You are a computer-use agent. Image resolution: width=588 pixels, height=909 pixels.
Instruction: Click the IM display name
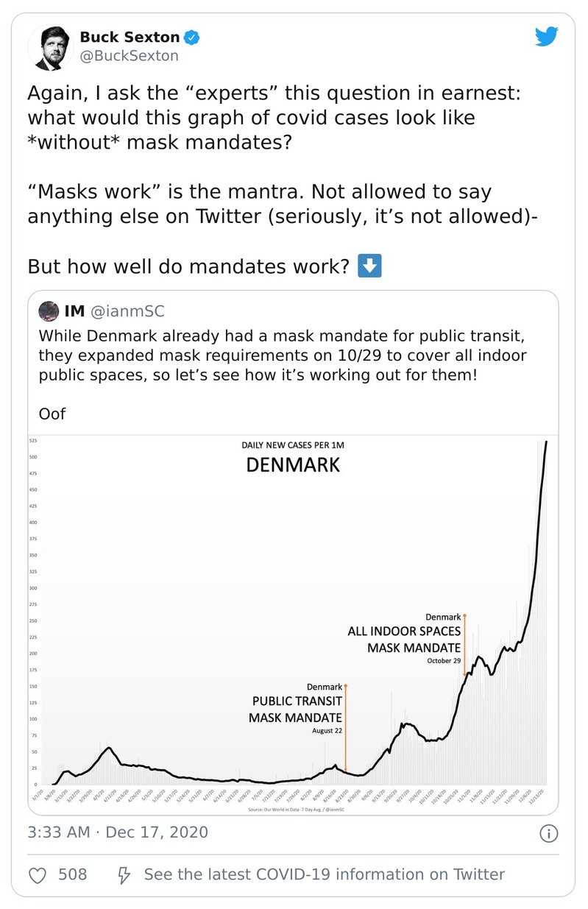(74, 312)
